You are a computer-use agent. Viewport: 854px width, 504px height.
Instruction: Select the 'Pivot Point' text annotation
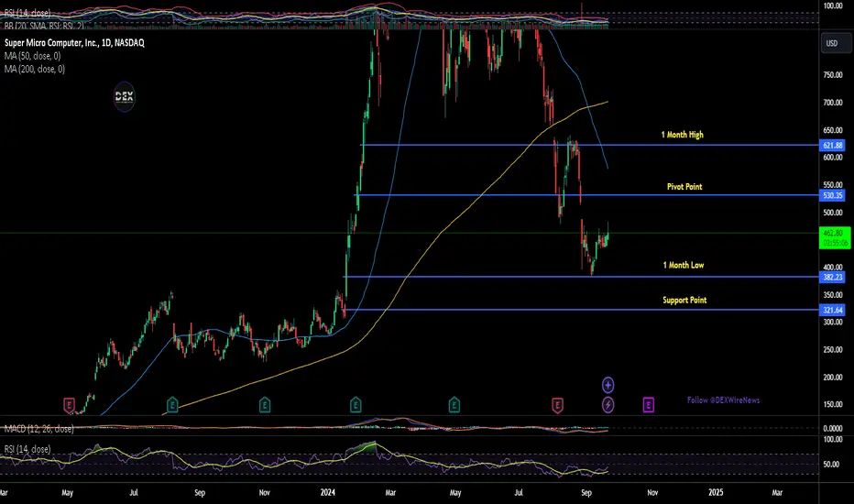click(684, 186)
